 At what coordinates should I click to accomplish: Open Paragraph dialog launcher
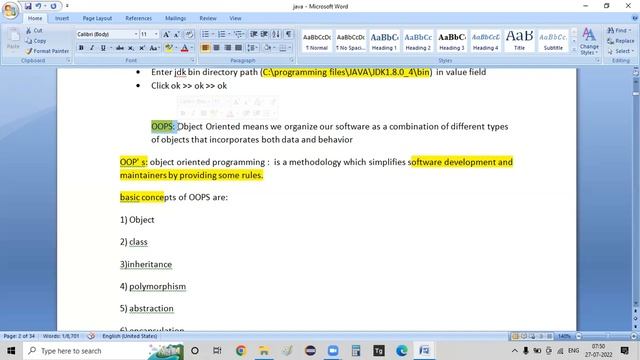tap(292, 60)
